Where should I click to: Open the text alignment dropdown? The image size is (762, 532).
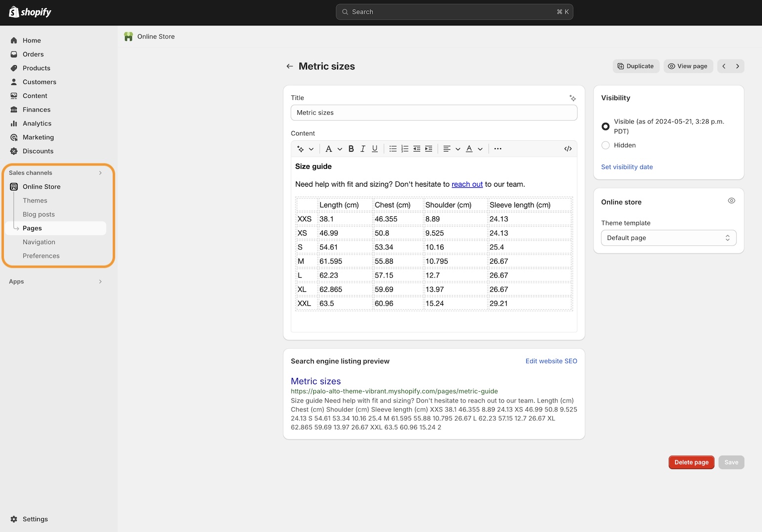pos(452,149)
